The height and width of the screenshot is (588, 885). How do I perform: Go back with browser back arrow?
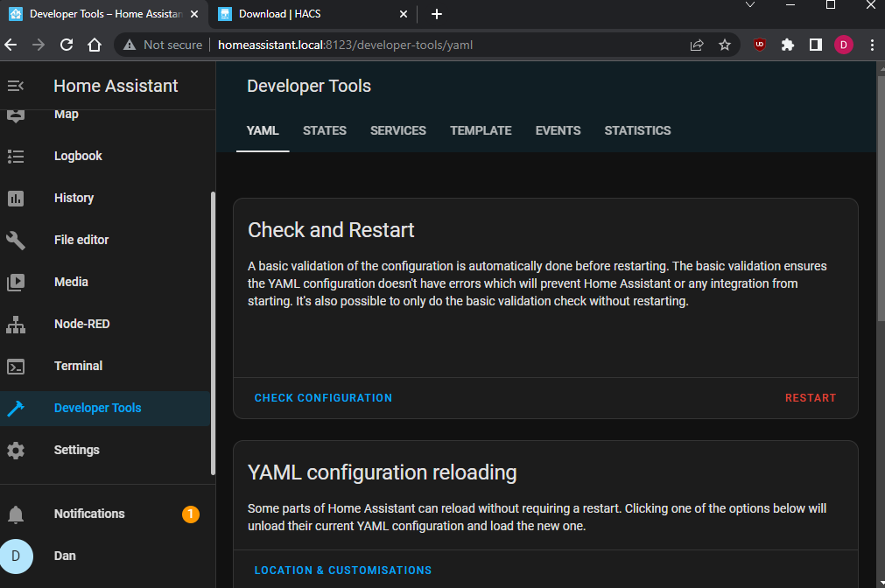[x=11, y=45]
